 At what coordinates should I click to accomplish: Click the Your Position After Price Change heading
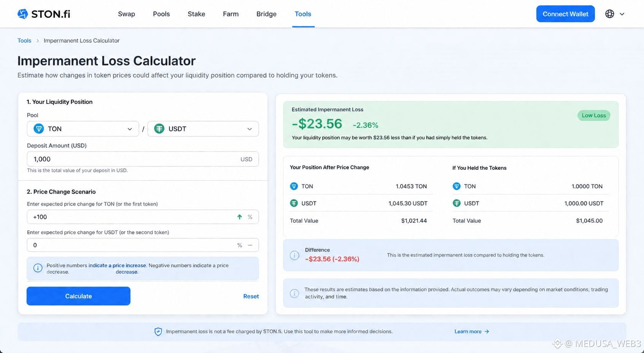pos(329,167)
